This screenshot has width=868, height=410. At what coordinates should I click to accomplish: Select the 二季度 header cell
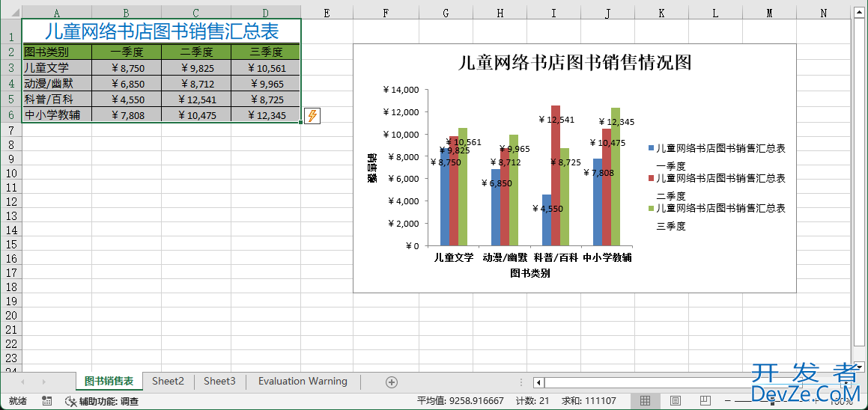pos(195,52)
